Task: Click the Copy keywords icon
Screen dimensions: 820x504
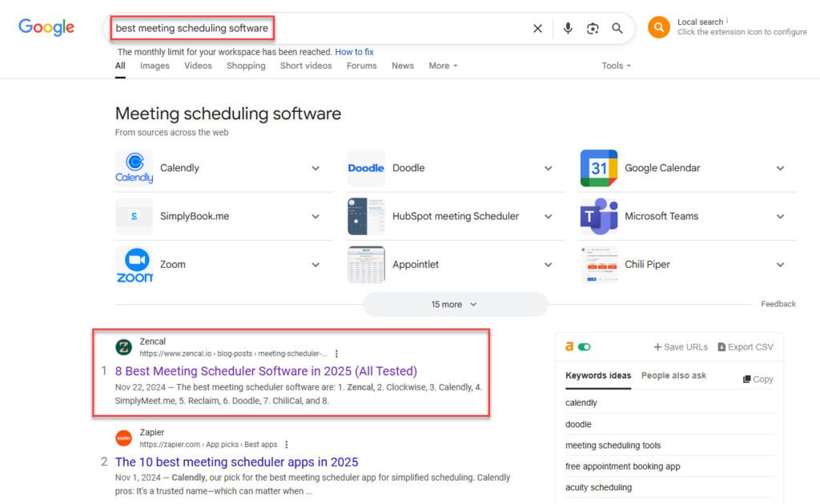Action: [x=747, y=379]
